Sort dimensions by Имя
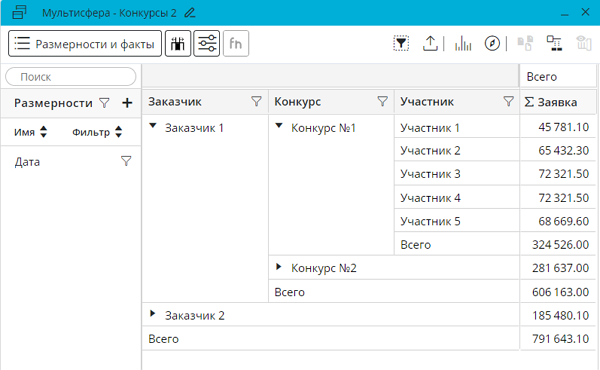600x370 pixels. click(31, 132)
